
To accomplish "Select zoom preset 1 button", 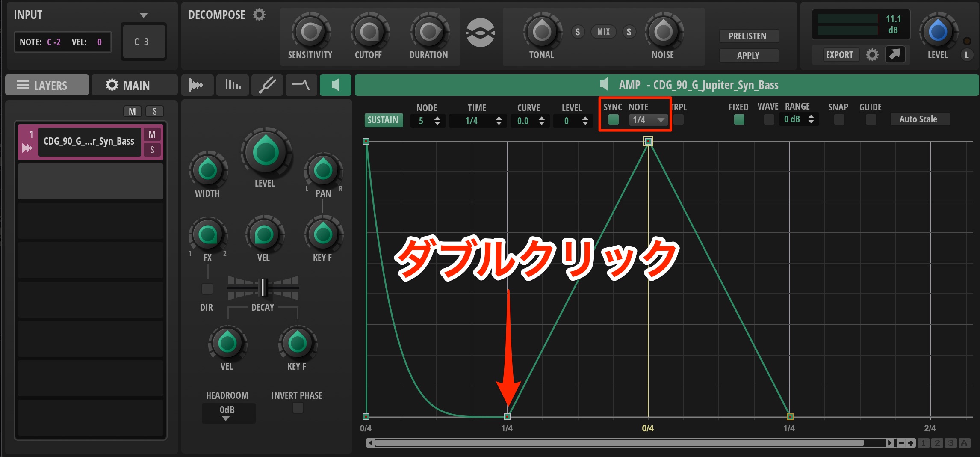I will coord(923,443).
